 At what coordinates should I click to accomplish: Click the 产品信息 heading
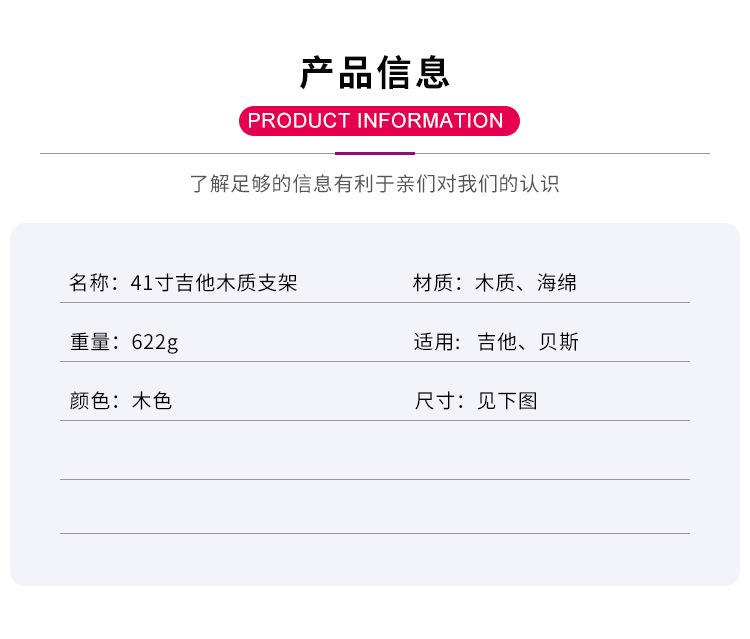[375, 72]
